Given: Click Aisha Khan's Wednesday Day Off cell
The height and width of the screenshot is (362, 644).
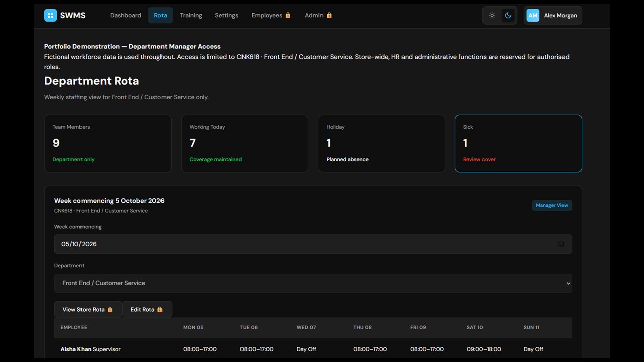Looking at the screenshot, I should point(306,349).
